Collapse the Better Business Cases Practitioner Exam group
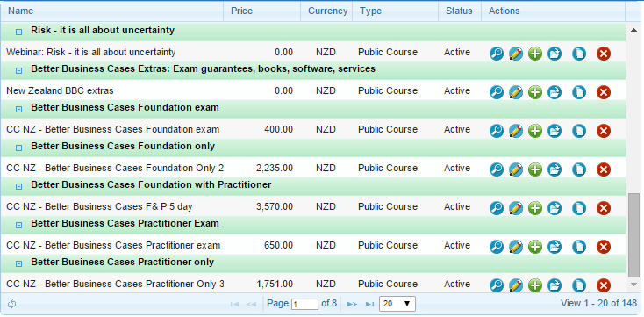 click(19, 226)
